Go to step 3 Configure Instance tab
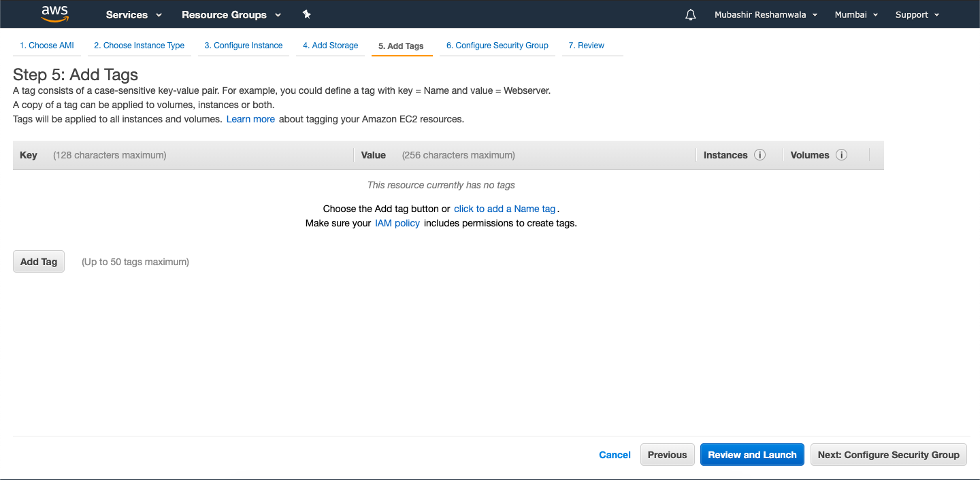The height and width of the screenshot is (480, 980). coord(244,46)
